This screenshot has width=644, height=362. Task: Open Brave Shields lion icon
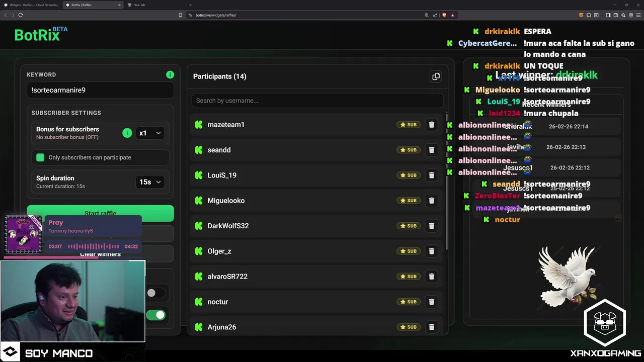pos(444,15)
